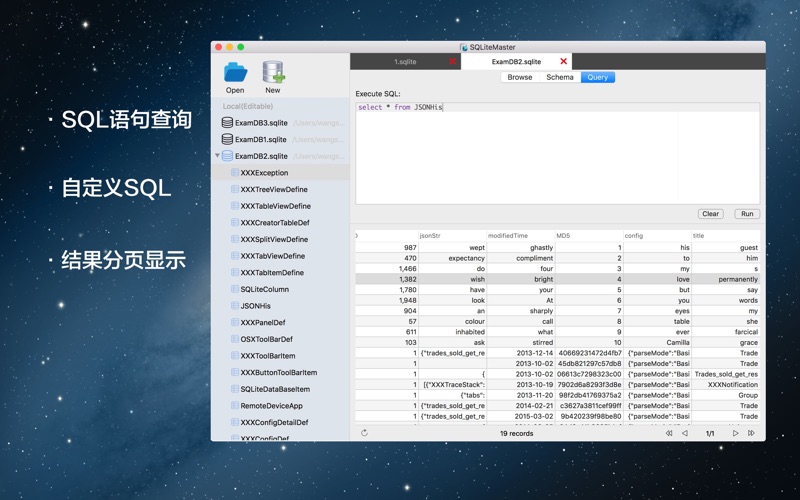
Task: Go to previous results page
Action: (x=685, y=433)
